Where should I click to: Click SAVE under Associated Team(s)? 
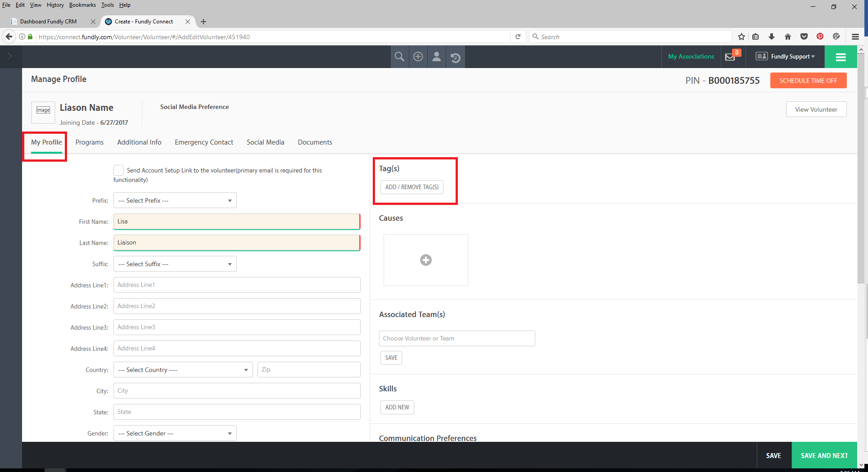[391, 358]
